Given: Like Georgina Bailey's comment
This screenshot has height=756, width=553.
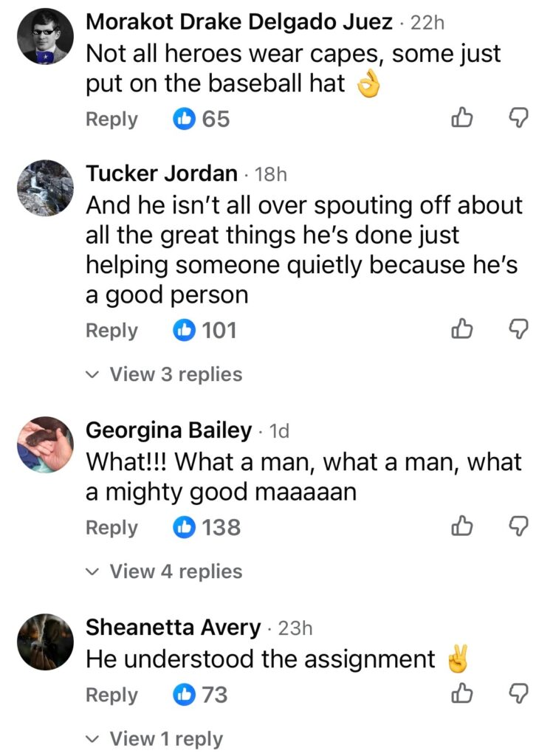Looking at the screenshot, I should [461, 527].
